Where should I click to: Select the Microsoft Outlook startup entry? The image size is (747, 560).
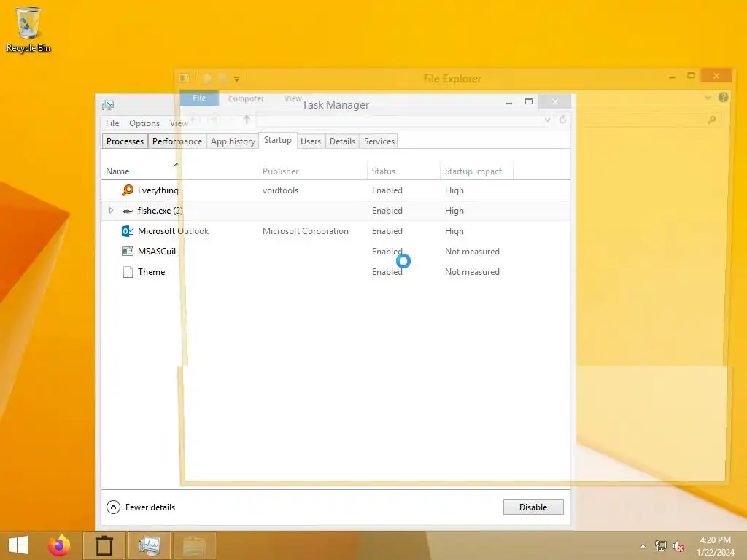pos(336,231)
